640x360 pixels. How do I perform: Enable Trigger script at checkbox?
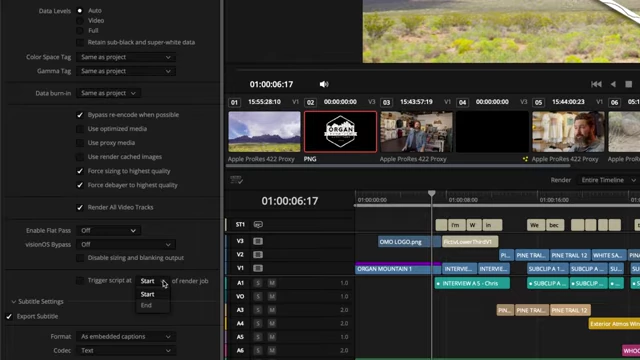coord(80,280)
